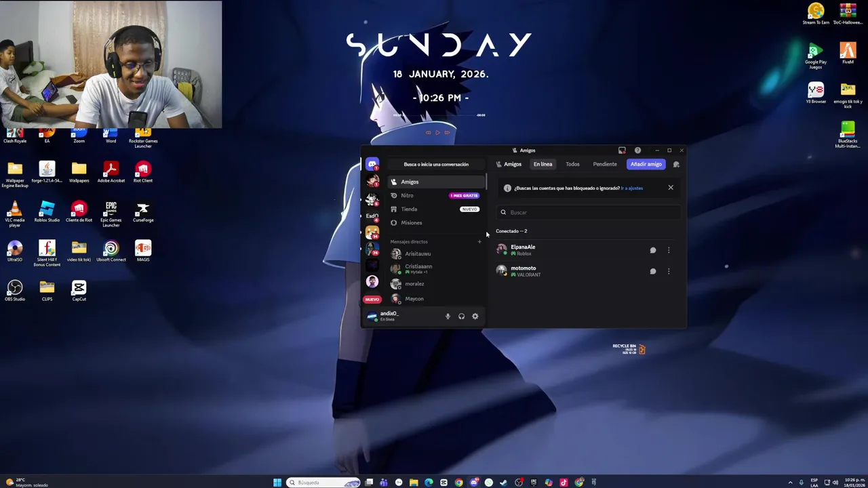Click the taskbar Búsqueda search box

pyautogui.click(x=324, y=483)
